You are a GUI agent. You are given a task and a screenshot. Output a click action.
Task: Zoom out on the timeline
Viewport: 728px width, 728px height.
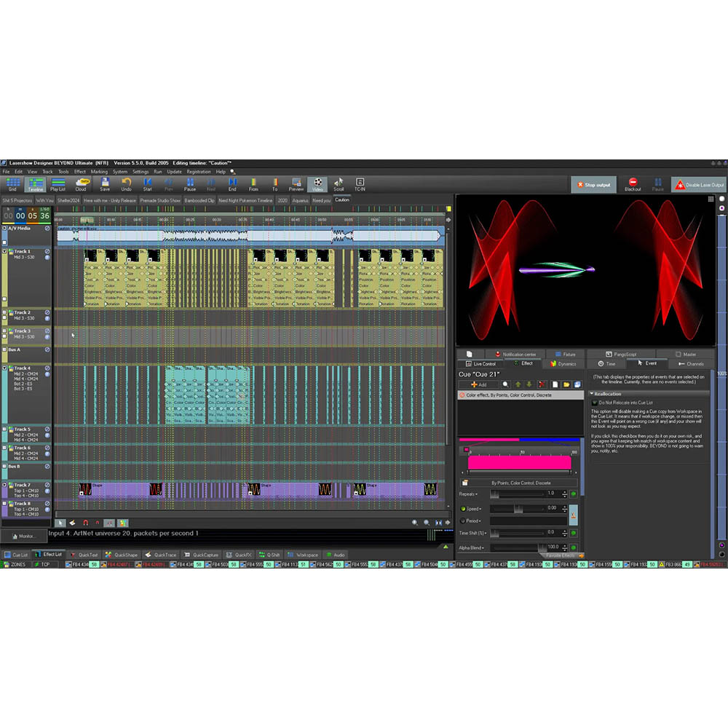[x=427, y=523]
